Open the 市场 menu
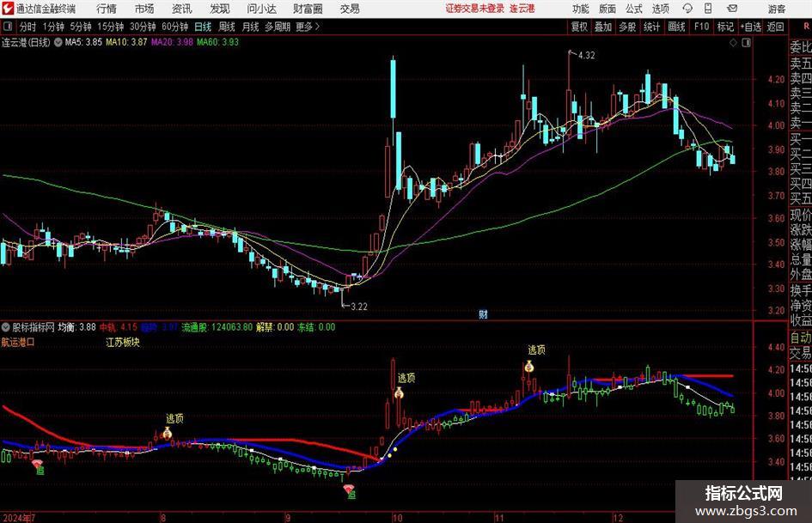 (144, 9)
